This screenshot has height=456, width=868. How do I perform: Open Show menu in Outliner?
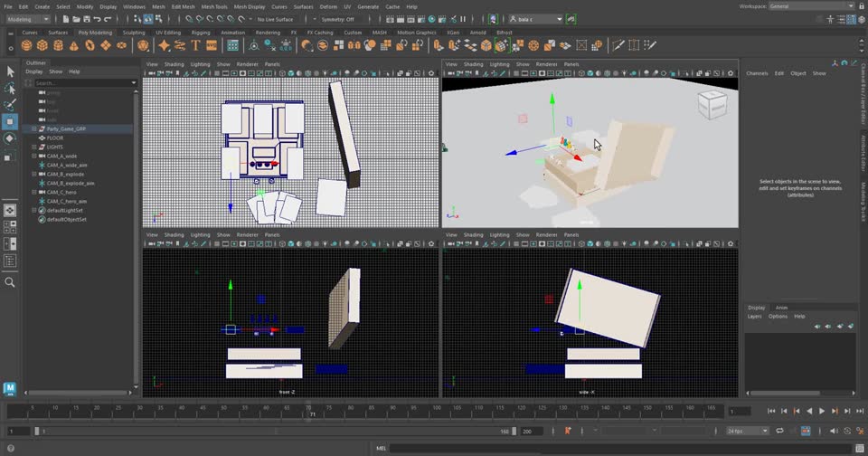pyautogui.click(x=55, y=71)
